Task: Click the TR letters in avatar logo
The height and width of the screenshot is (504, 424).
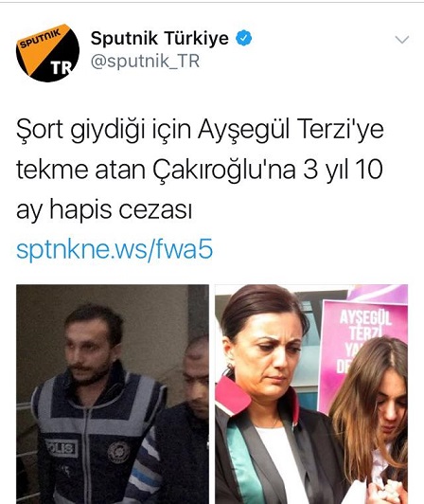Action: (62, 68)
